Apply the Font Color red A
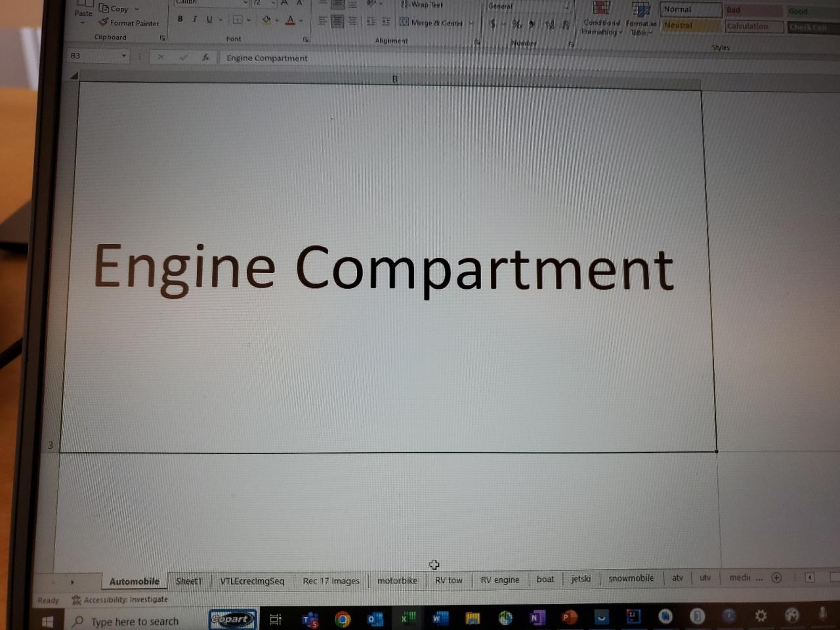The width and height of the screenshot is (840, 630). (x=290, y=20)
